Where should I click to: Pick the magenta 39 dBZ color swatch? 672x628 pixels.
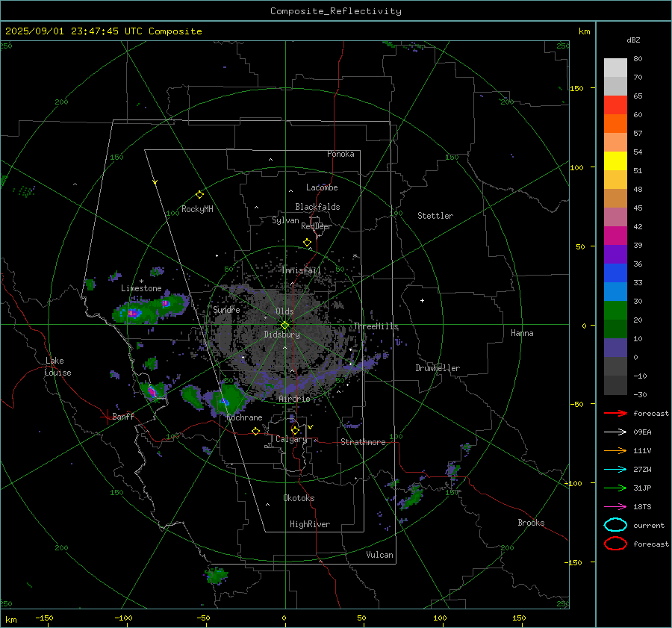tap(615, 236)
